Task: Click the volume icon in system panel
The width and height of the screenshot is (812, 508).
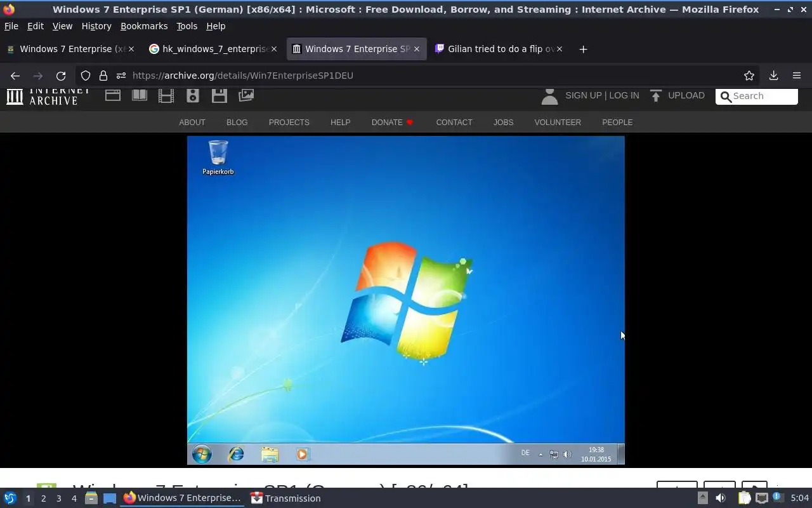Action: coord(720,498)
